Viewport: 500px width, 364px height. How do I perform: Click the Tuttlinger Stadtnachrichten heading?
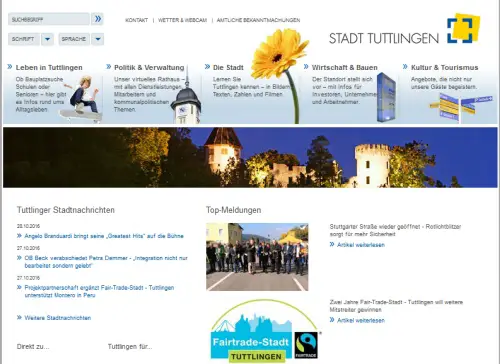coord(66,210)
